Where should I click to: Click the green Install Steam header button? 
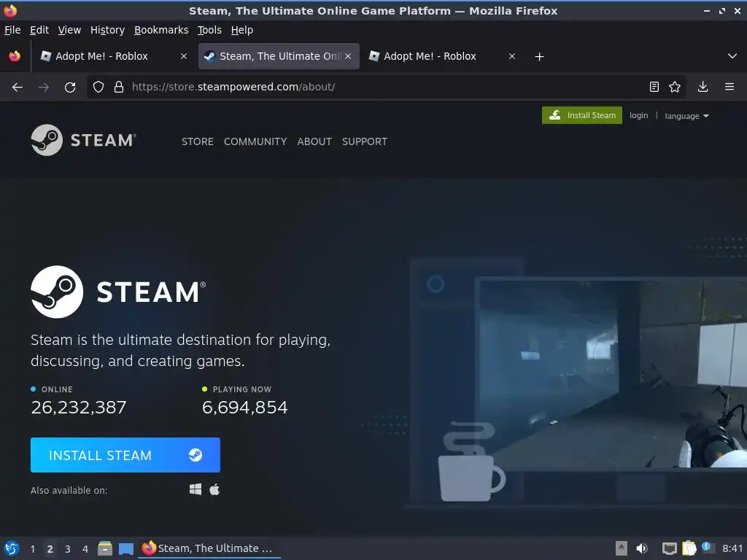581,115
